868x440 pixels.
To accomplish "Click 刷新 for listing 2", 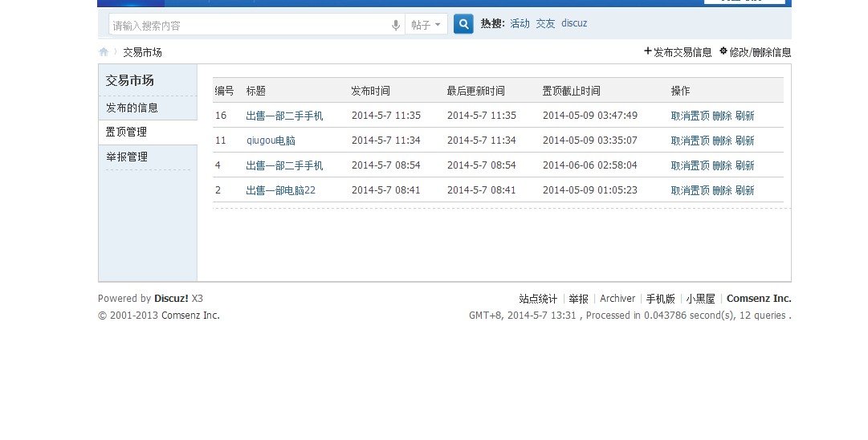I will (744, 190).
